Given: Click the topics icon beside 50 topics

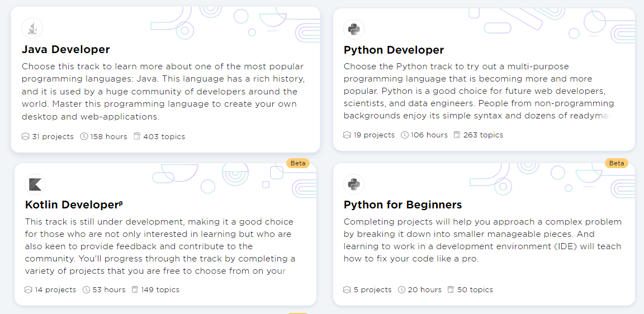Looking at the screenshot, I should coord(451,290).
